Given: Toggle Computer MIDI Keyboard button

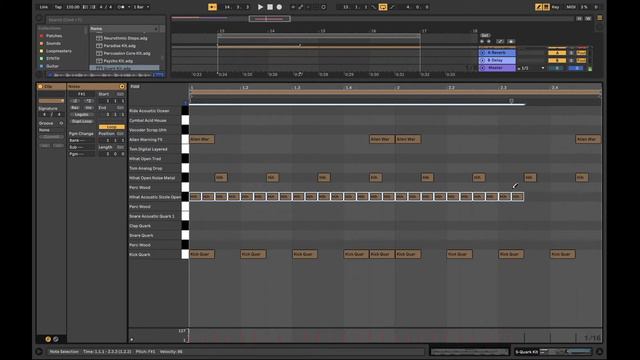Looking at the screenshot, I should click(546, 7).
